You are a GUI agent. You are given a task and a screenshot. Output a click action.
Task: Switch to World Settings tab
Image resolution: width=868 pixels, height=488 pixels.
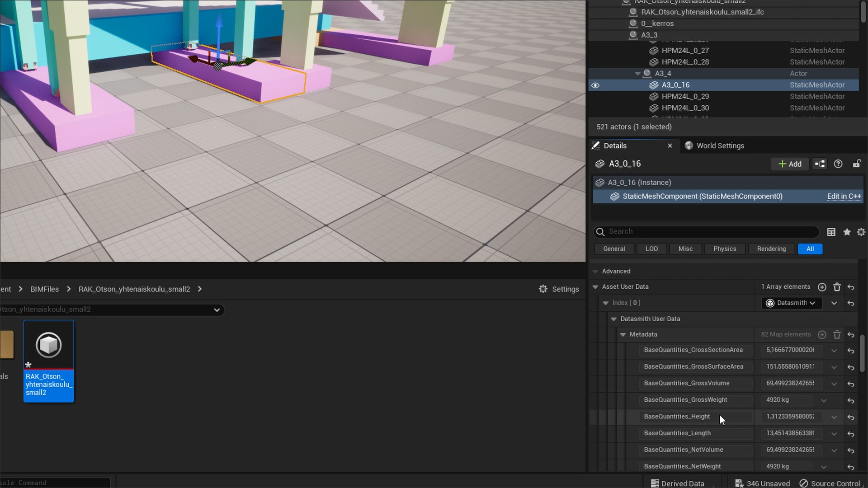click(714, 145)
